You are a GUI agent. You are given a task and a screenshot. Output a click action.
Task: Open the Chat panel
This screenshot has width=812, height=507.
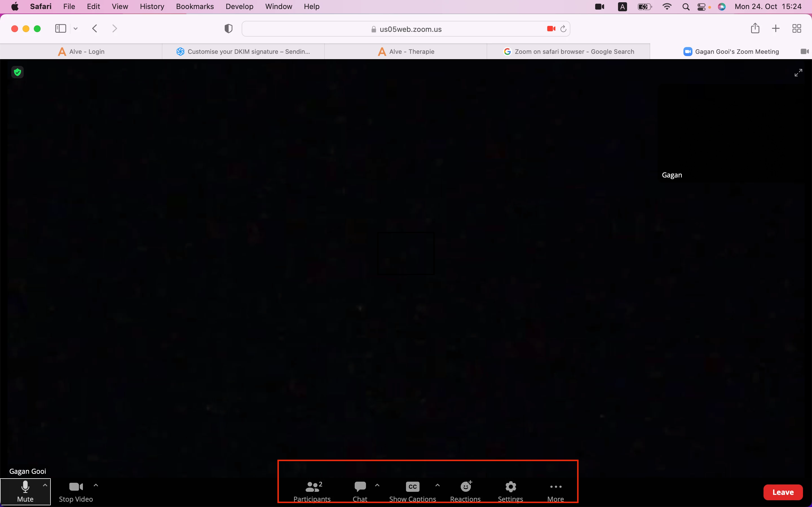coord(360,491)
